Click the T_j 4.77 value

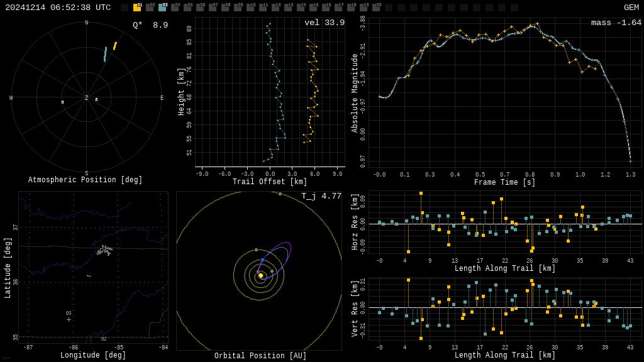point(321,197)
